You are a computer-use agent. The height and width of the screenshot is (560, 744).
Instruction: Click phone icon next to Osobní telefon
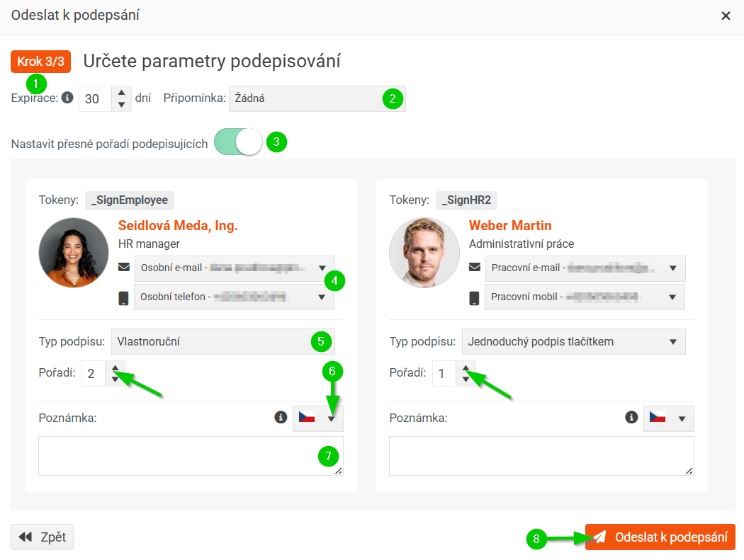tap(123, 298)
